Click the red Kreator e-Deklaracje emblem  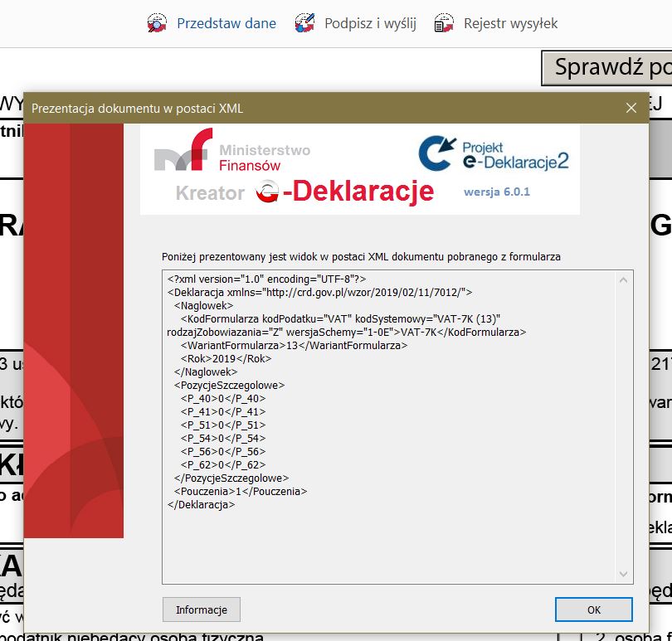pos(269,192)
